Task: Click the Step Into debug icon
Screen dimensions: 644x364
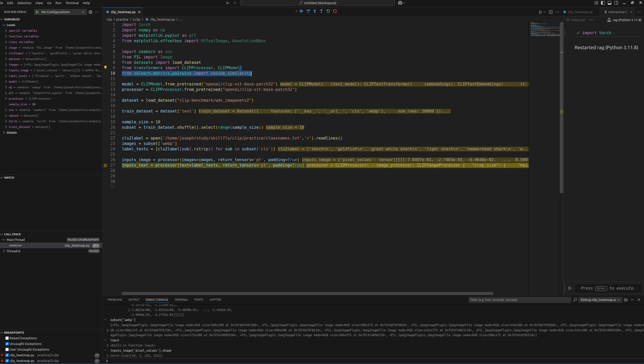Action: click(x=315, y=11)
